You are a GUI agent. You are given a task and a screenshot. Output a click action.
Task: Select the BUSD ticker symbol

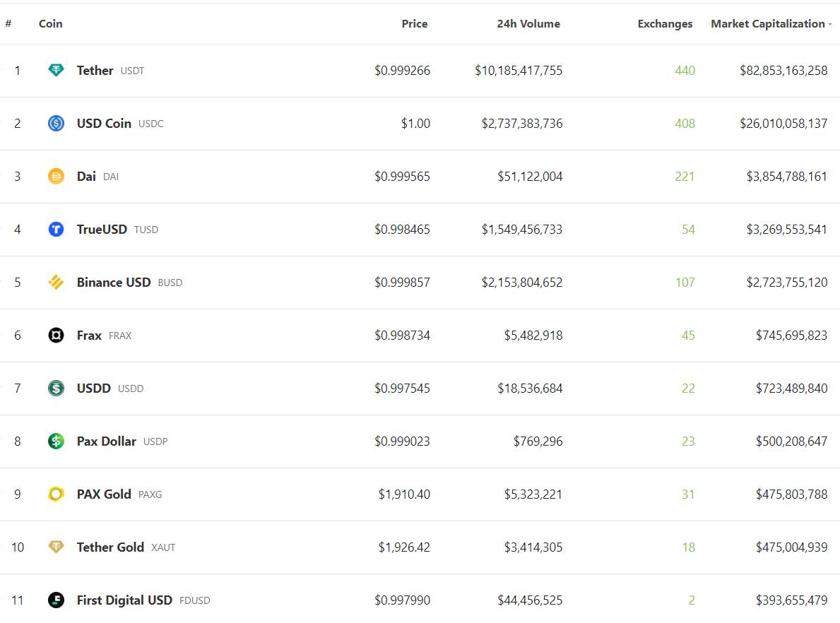tap(170, 283)
